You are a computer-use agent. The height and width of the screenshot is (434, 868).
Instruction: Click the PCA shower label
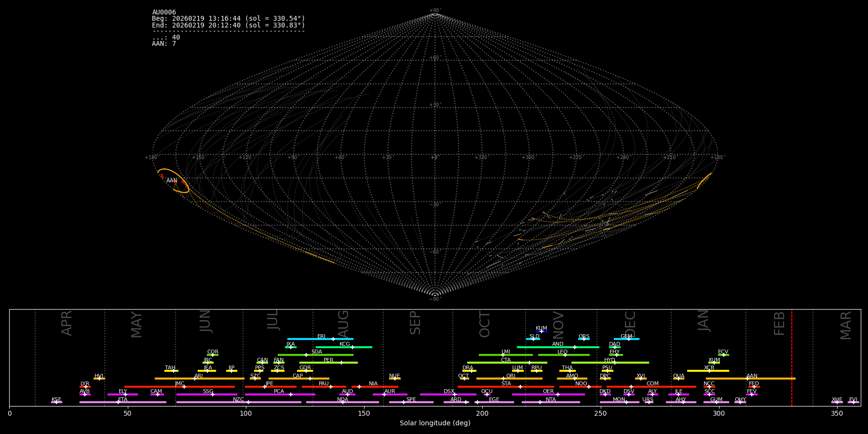(x=279, y=392)
